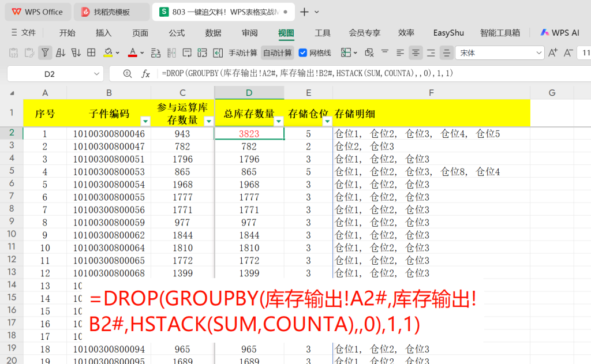Apply yellow fill color bucket icon

click(x=108, y=52)
